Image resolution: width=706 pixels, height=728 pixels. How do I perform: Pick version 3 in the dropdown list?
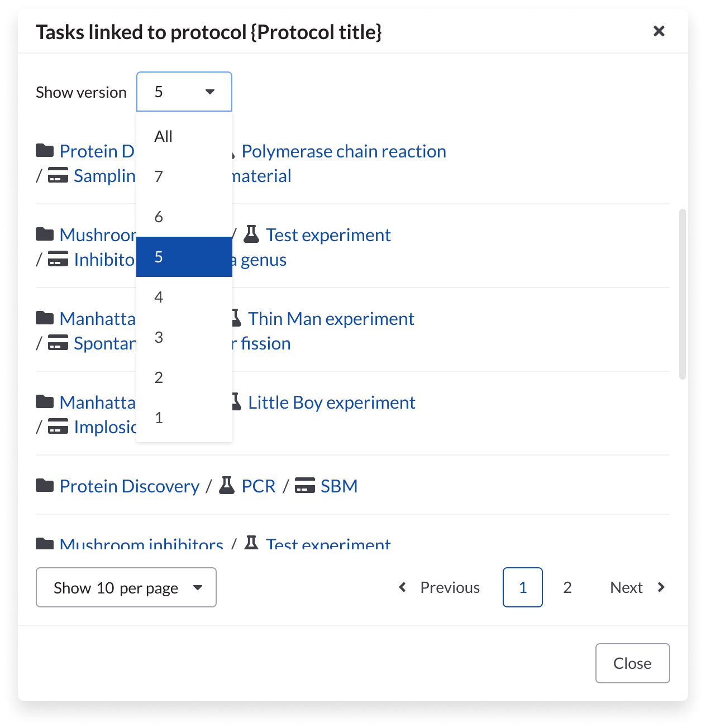pyautogui.click(x=184, y=337)
